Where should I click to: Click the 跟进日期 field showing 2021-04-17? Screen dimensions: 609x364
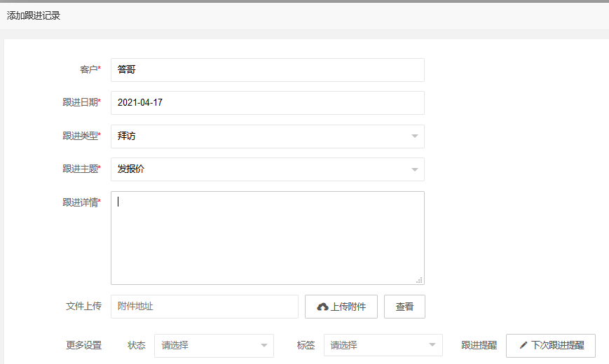pos(268,103)
